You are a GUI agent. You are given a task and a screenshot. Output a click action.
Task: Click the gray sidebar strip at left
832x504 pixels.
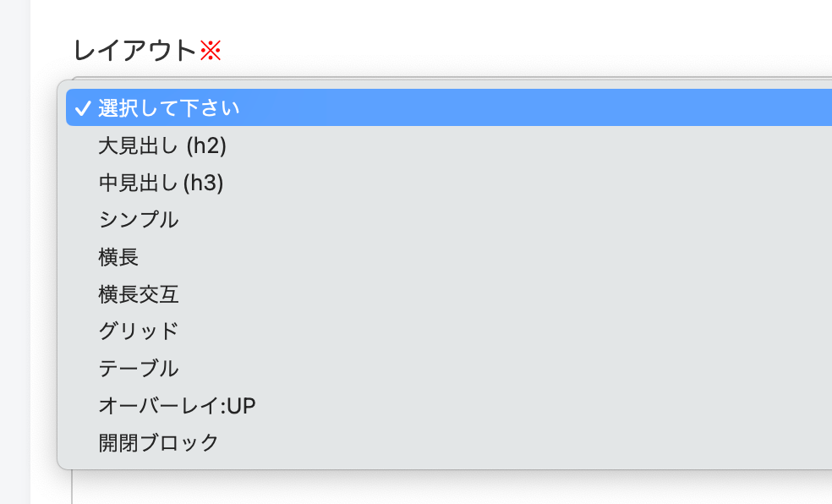click(14, 254)
